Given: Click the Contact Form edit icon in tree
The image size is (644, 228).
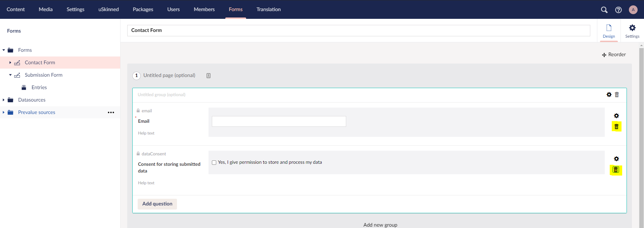Looking at the screenshot, I should point(17,63).
